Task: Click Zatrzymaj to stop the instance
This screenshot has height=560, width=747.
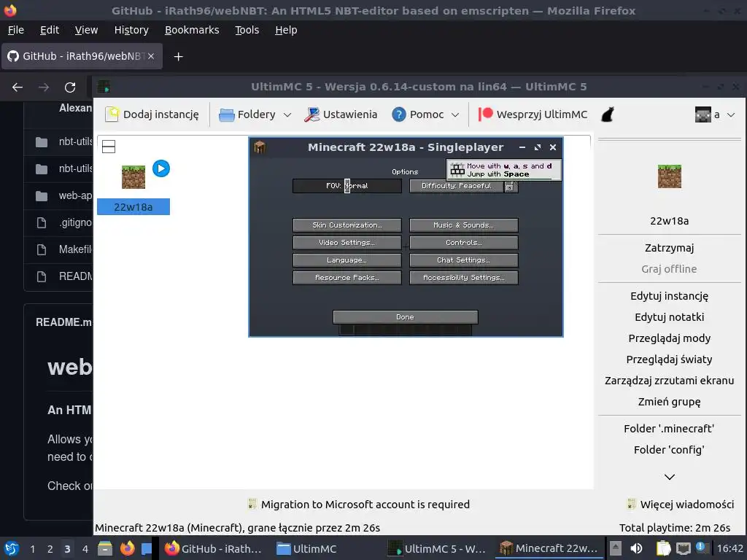Action: click(670, 248)
